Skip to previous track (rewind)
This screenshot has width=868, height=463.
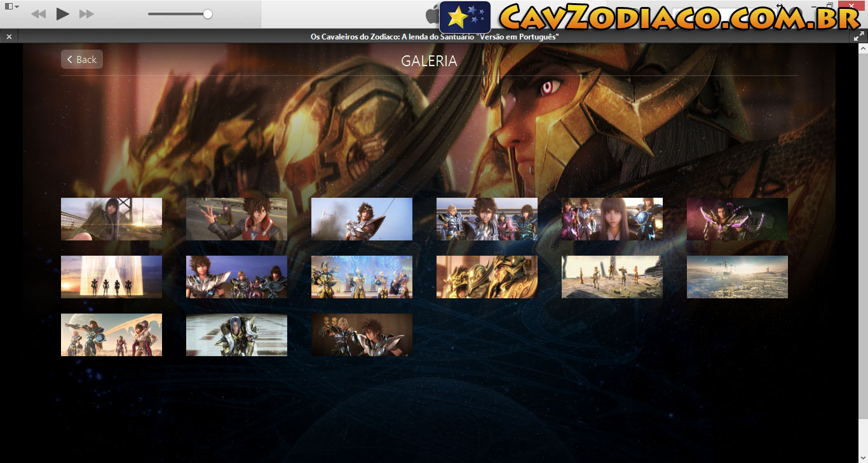coord(39,14)
